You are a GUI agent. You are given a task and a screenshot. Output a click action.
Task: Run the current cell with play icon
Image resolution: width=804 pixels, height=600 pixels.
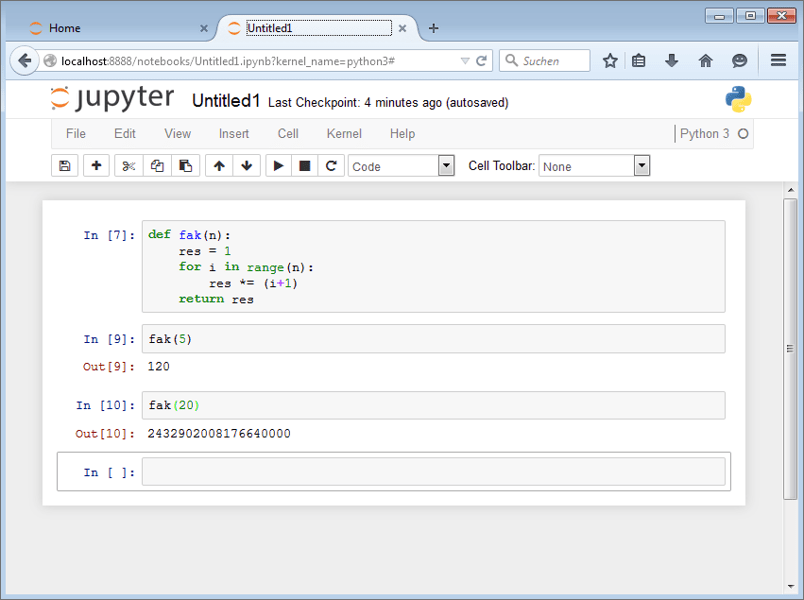coord(279,166)
